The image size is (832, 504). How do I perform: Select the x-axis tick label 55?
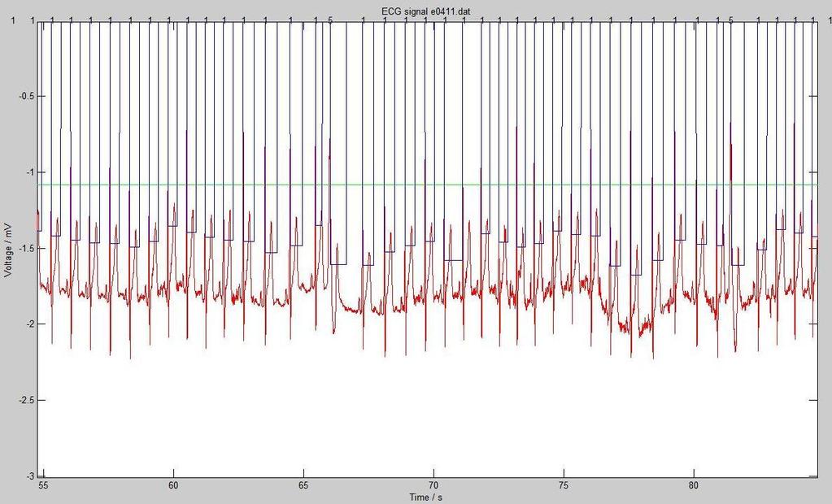coord(43,485)
